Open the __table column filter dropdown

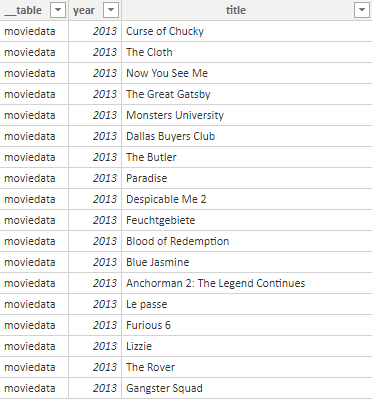pos(58,10)
